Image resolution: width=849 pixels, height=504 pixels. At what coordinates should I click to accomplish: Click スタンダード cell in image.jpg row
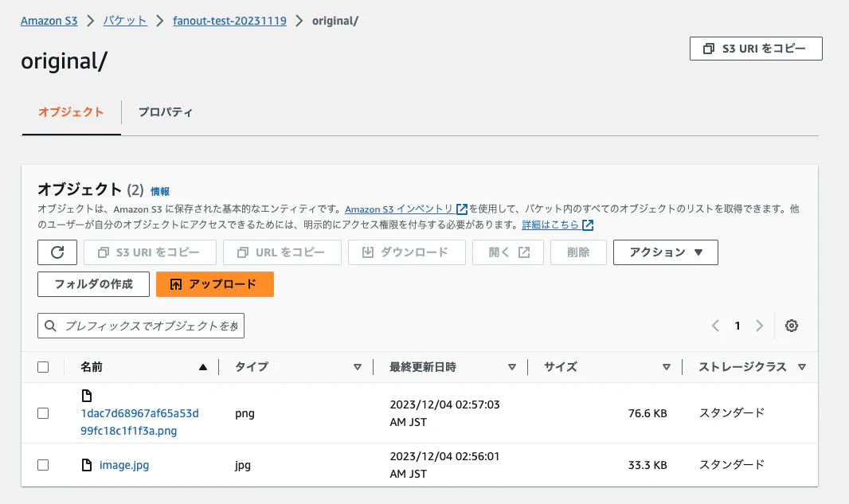tap(731, 464)
